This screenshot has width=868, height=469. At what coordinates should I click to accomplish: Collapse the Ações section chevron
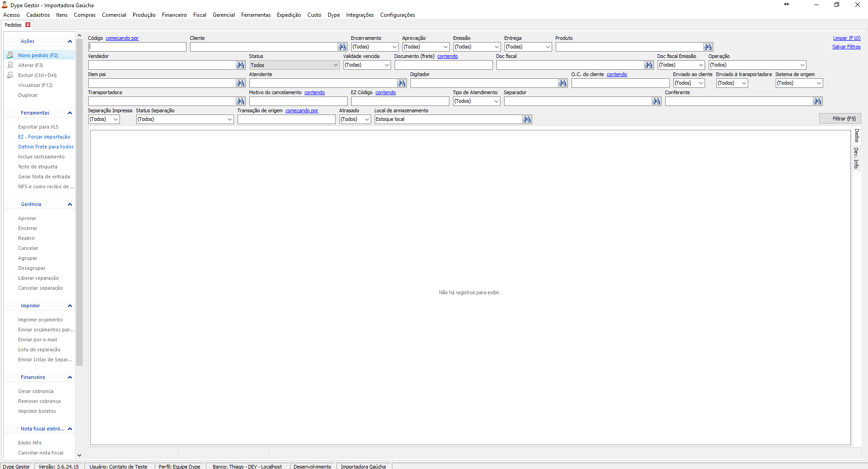(70, 42)
